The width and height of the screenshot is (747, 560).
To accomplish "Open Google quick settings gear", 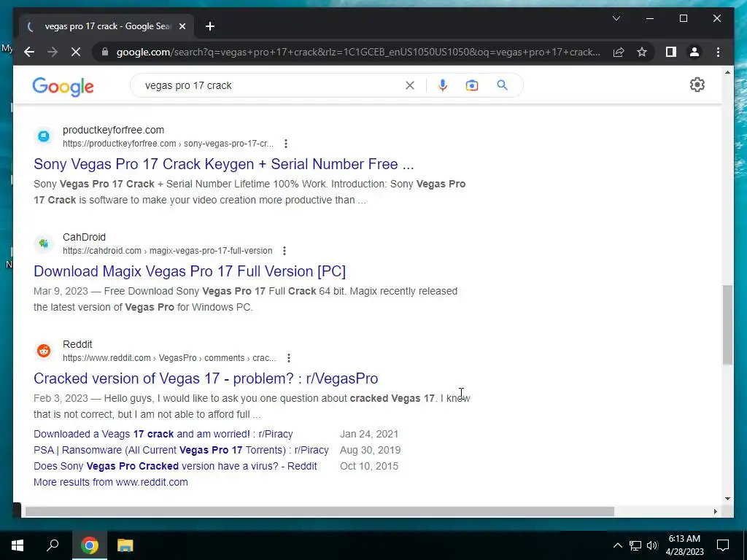I will click(697, 85).
